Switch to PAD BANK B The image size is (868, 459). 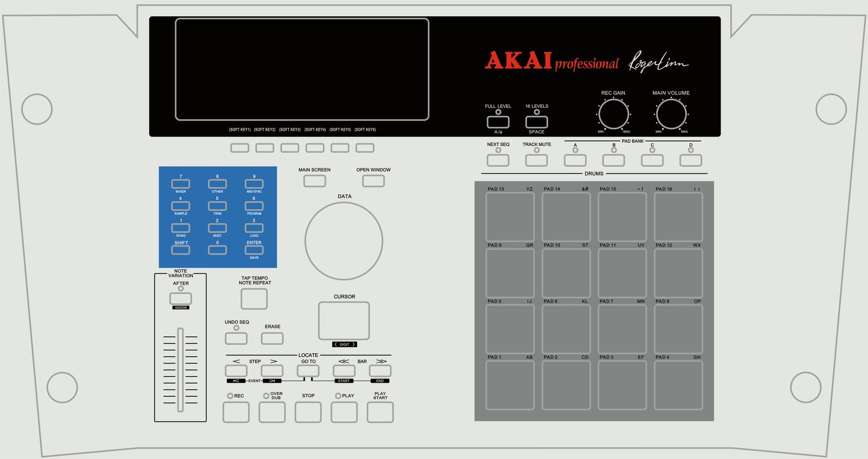(x=613, y=159)
